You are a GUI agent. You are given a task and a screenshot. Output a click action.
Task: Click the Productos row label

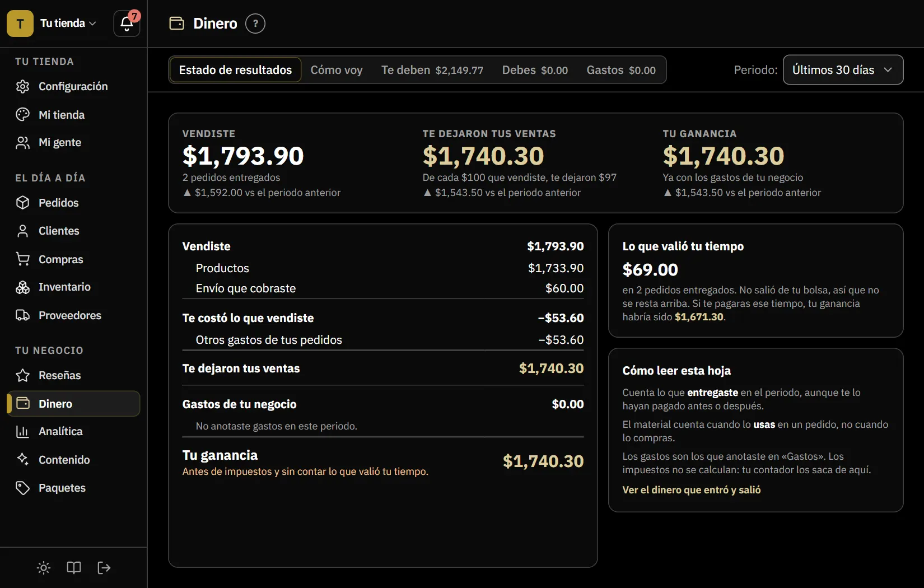click(x=222, y=268)
